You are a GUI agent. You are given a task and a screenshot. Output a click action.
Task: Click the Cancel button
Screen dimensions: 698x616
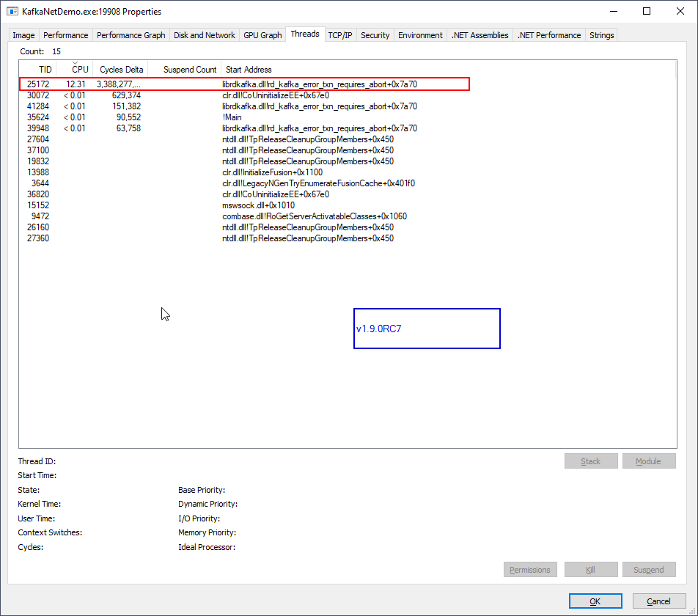658,601
